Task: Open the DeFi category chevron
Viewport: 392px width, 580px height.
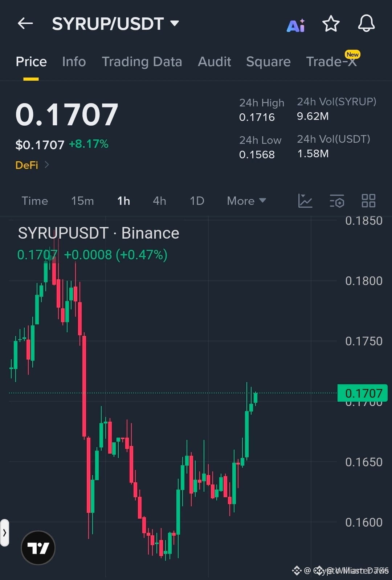Action: tap(46, 165)
